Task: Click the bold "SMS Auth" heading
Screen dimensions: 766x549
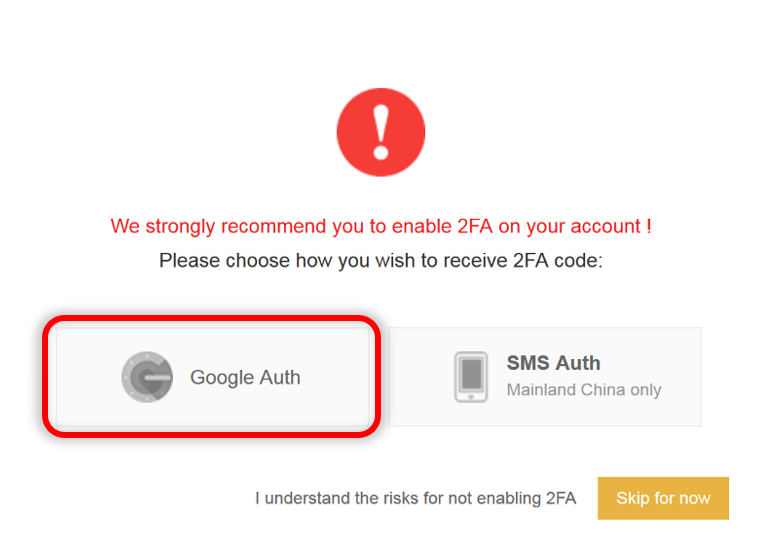Action: 553,363
